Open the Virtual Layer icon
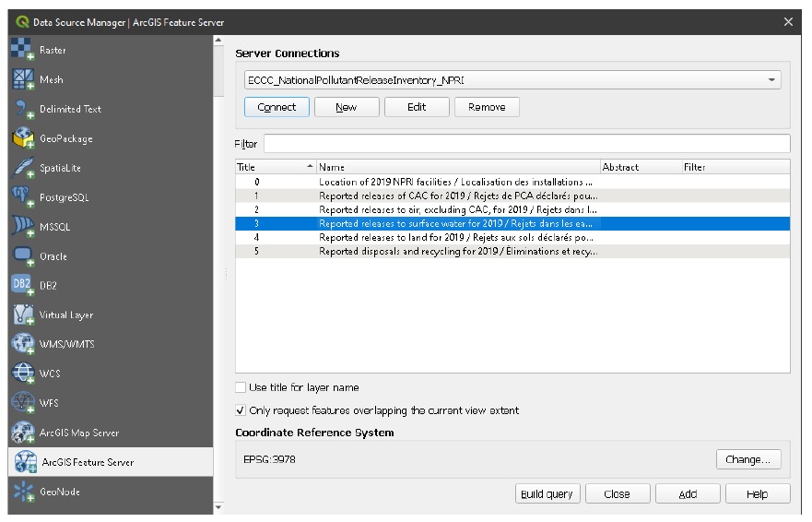The height and width of the screenshot is (522, 812). coord(22,314)
